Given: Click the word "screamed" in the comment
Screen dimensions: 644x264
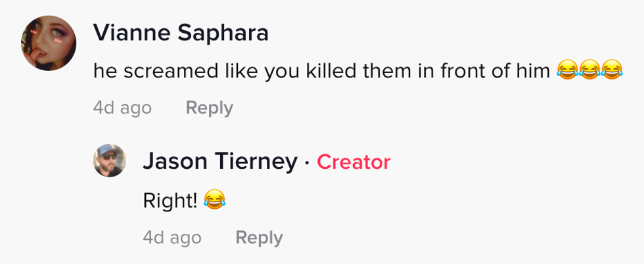Looking at the screenshot, I should coord(156,71).
